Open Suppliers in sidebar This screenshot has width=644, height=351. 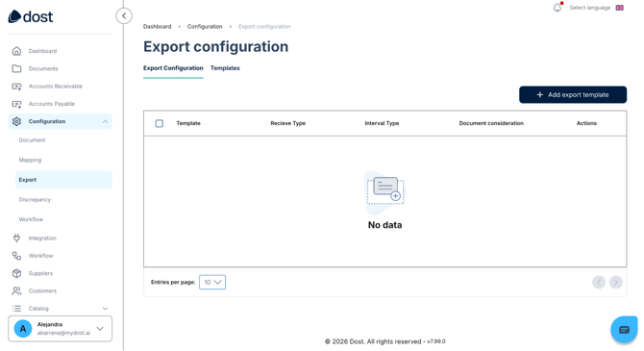(40, 273)
